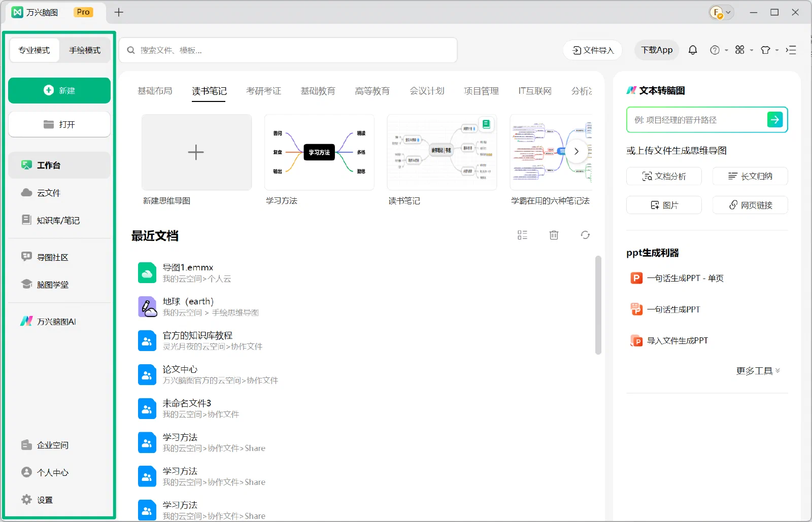Viewport: 812px width, 522px height.
Task: Expand 更多工具 in the right panel
Action: [758, 371]
